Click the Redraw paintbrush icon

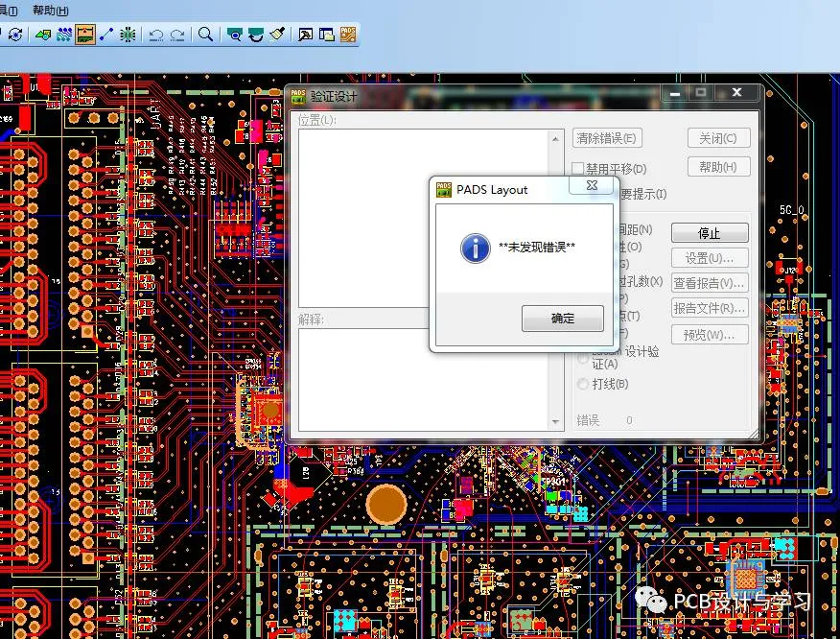(277, 35)
